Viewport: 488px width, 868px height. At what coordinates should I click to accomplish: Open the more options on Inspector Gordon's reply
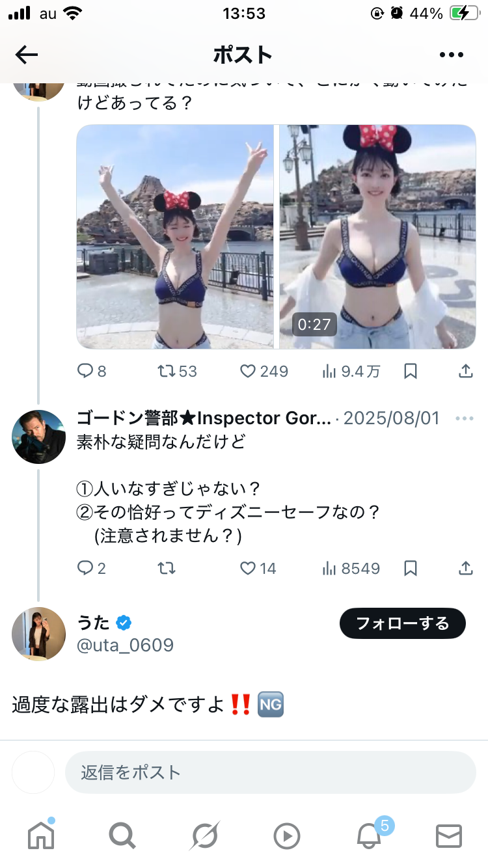coord(464,418)
